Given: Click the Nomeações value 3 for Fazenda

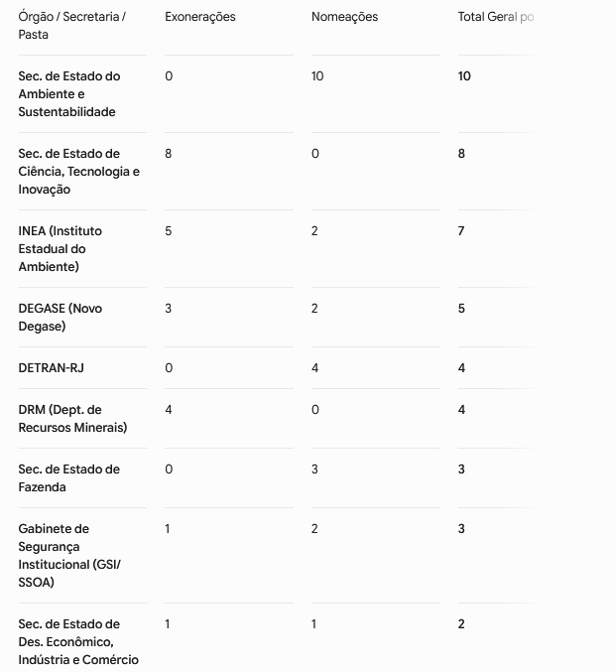Looking at the screenshot, I should [314, 469].
